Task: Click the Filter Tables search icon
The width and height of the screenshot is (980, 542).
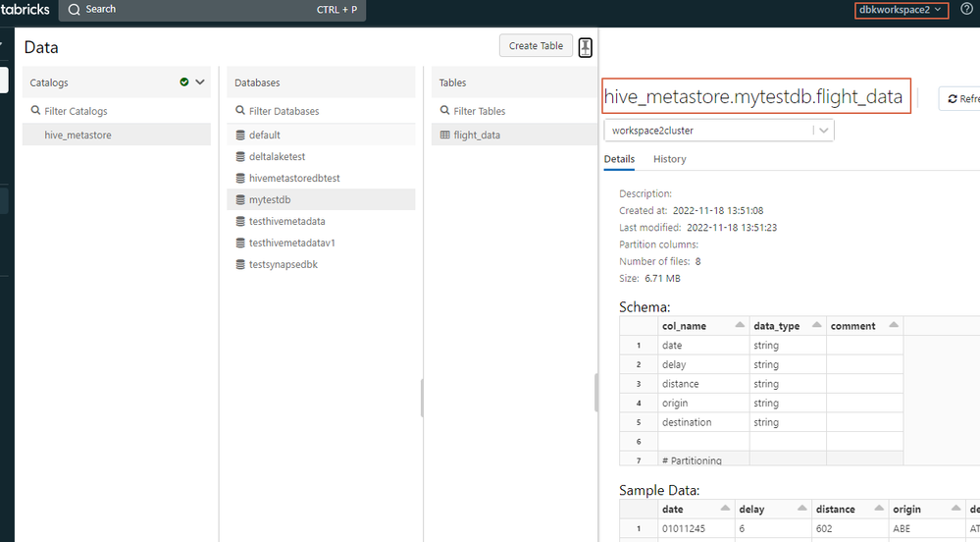Action: coord(444,110)
